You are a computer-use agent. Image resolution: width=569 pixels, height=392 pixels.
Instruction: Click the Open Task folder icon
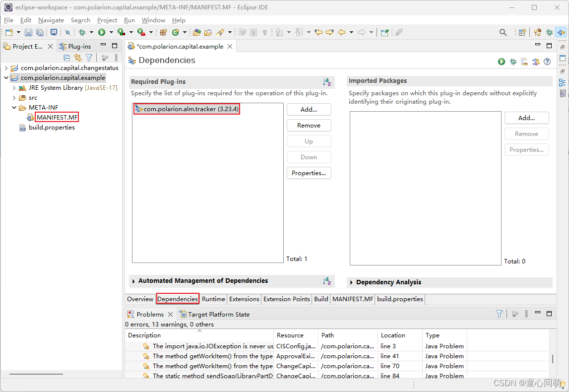(208, 32)
